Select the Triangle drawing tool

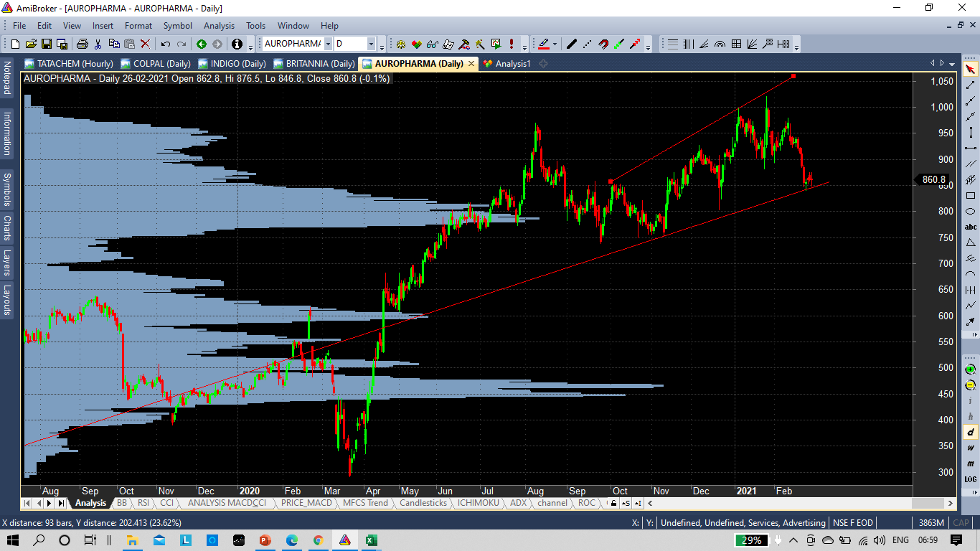click(x=970, y=242)
